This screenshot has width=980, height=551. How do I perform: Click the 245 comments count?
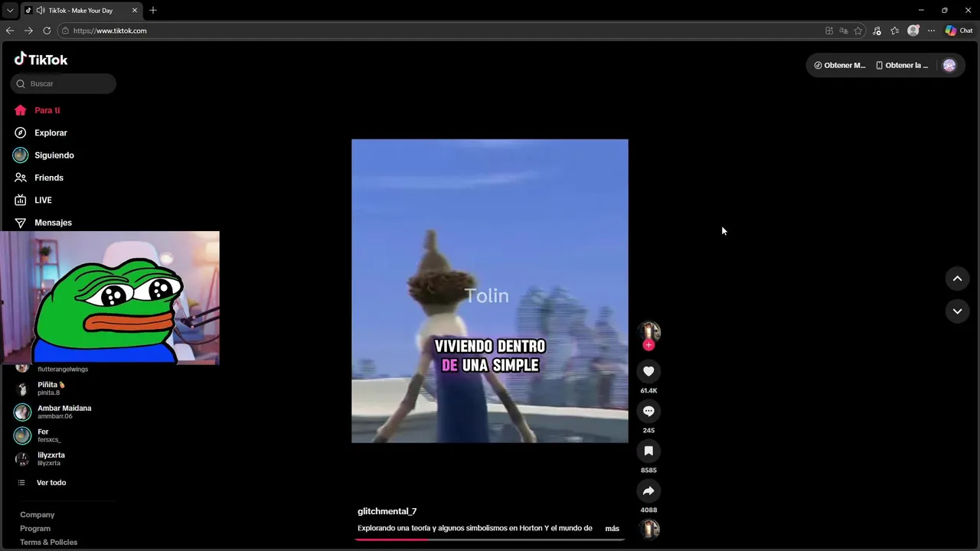[x=648, y=430]
